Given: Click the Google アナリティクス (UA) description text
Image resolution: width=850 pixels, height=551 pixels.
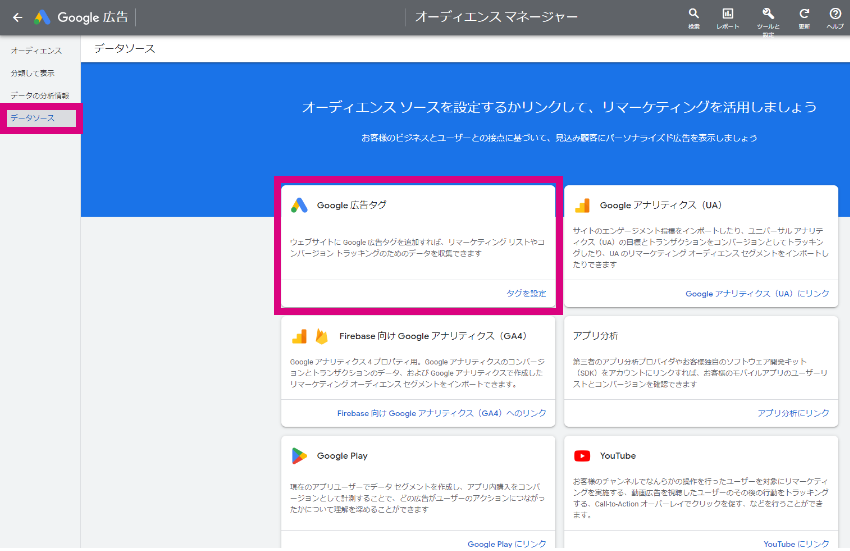Looking at the screenshot, I should pos(700,247).
